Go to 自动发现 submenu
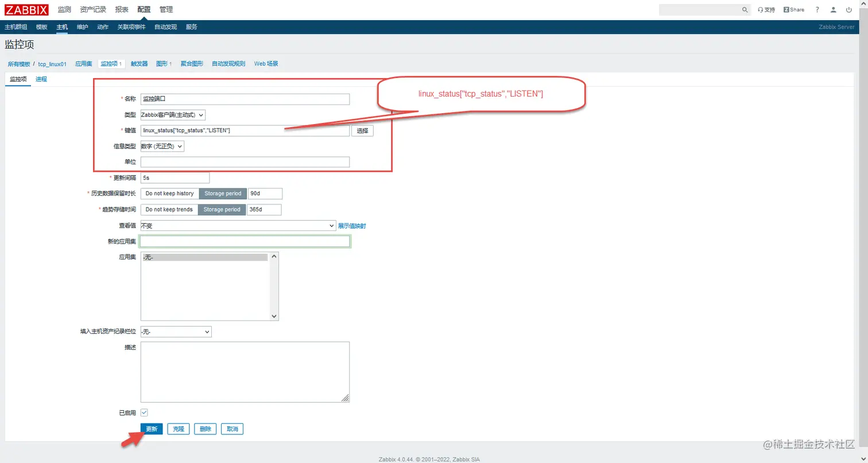Screen dimensions: 868x463 click(x=166, y=27)
